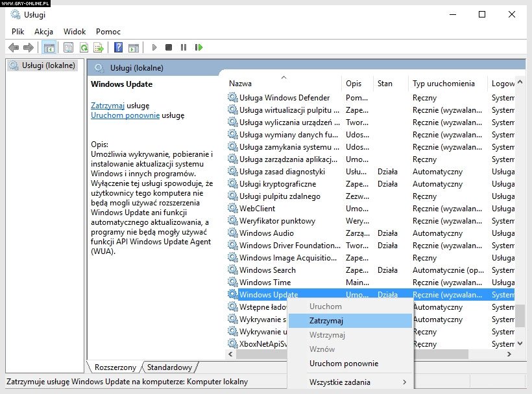Select the Usługa wyliczania urządzeń row
532x394 pixels.
click(370, 122)
